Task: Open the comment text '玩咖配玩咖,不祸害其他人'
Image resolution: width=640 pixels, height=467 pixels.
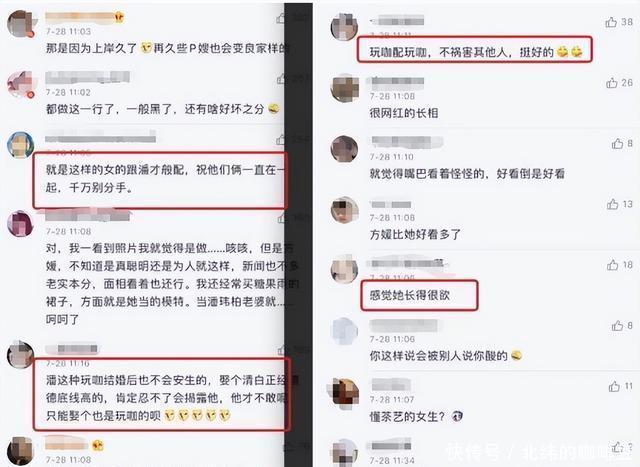Action: pos(461,52)
